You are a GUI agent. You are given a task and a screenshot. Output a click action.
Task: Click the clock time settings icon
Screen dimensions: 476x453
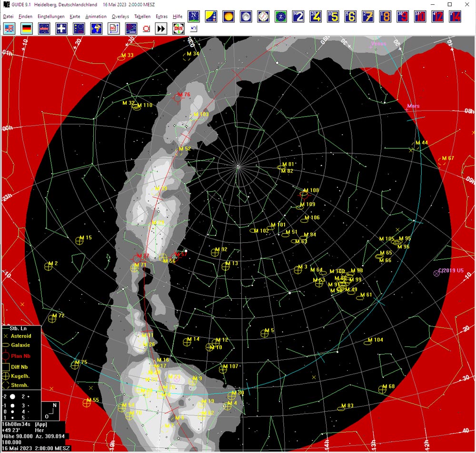tap(263, 16)
